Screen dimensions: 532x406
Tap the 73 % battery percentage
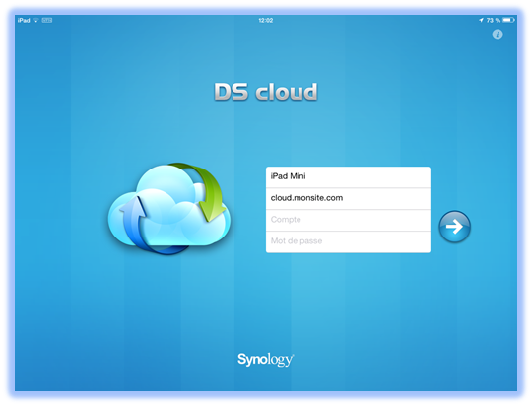point(494,21)
